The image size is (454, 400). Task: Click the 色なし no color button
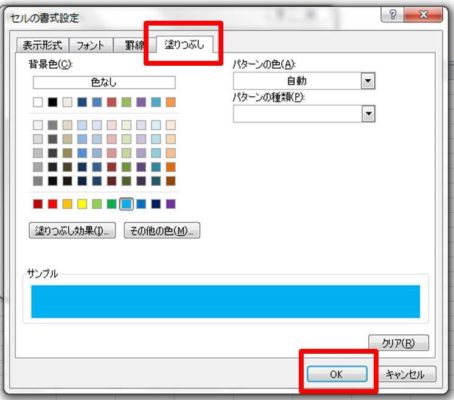104,82
